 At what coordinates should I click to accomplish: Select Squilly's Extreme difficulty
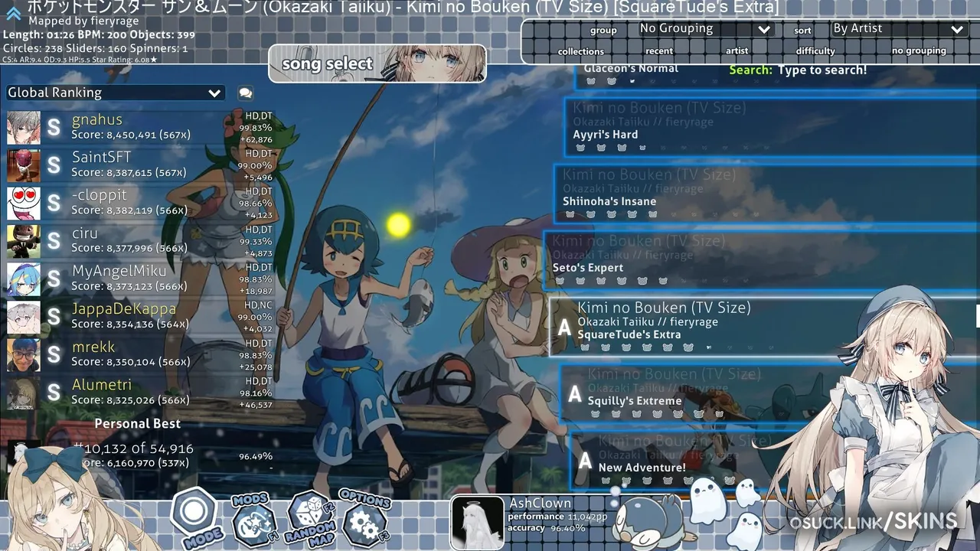pos(769,393)
